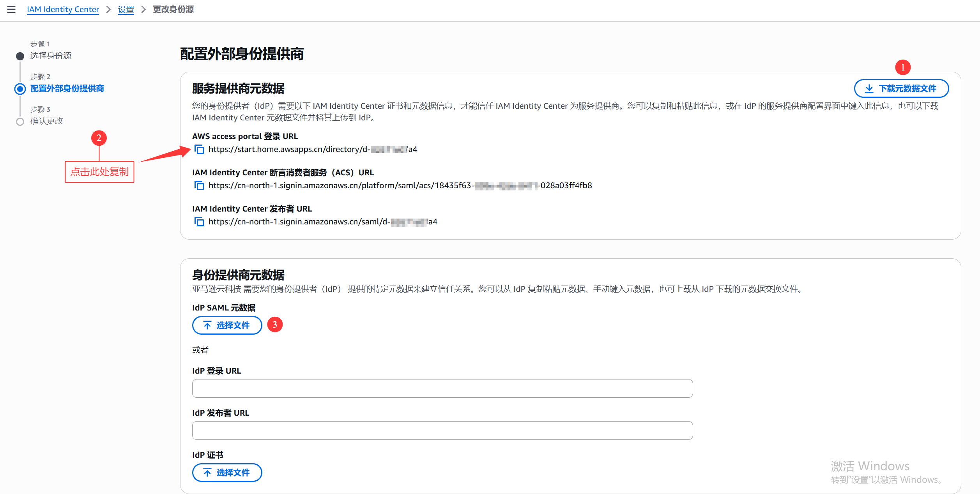Click 下载元数据文件 button
The image size is (980, 494).
(x=907, y=88)
